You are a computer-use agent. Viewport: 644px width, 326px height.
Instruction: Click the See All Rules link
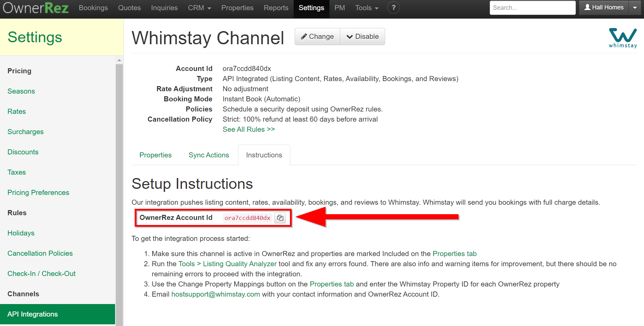(x=248, y=129)
